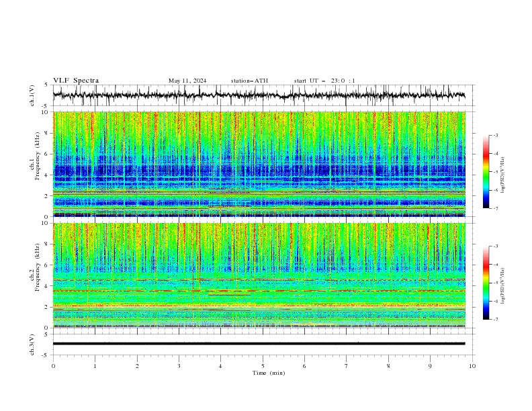532x411 pixels.
Task: Click the ch.2 color scale bar
Action: pyautogui.click(x=486, y=283)
